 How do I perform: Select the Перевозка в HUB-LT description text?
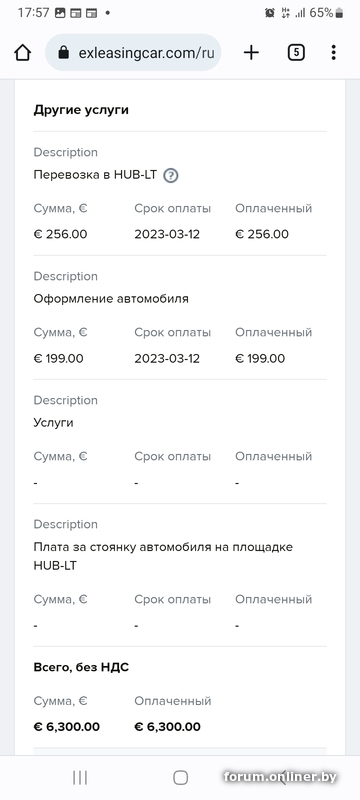(x=95, y=175)
